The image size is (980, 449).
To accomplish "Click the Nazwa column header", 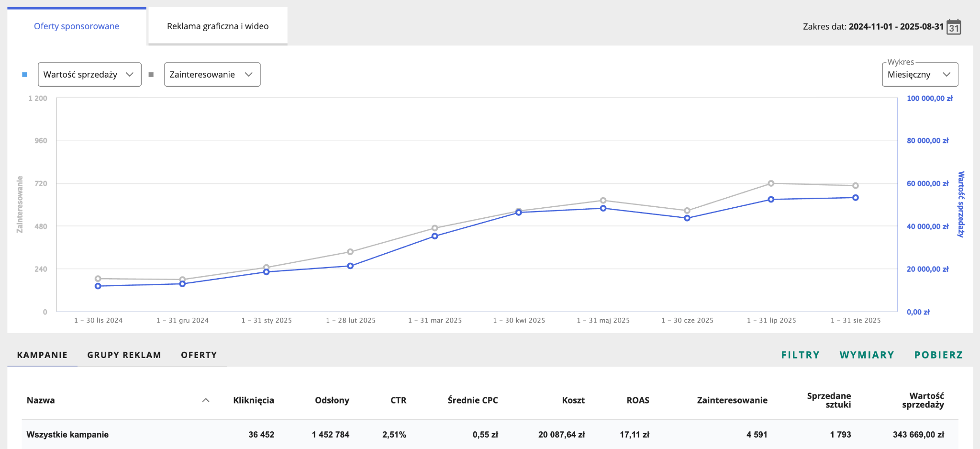I will coord(41,400).
